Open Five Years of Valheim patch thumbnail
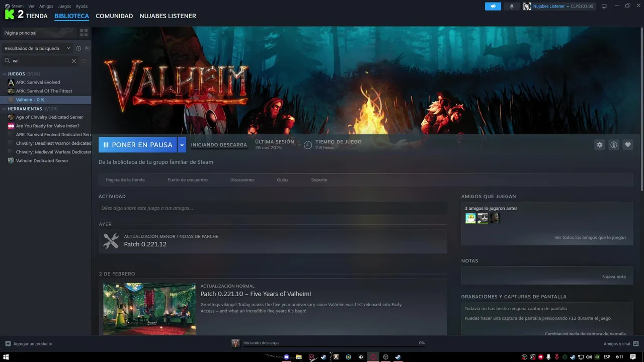This screenshot has width=644, height=362. coord(149,309)
